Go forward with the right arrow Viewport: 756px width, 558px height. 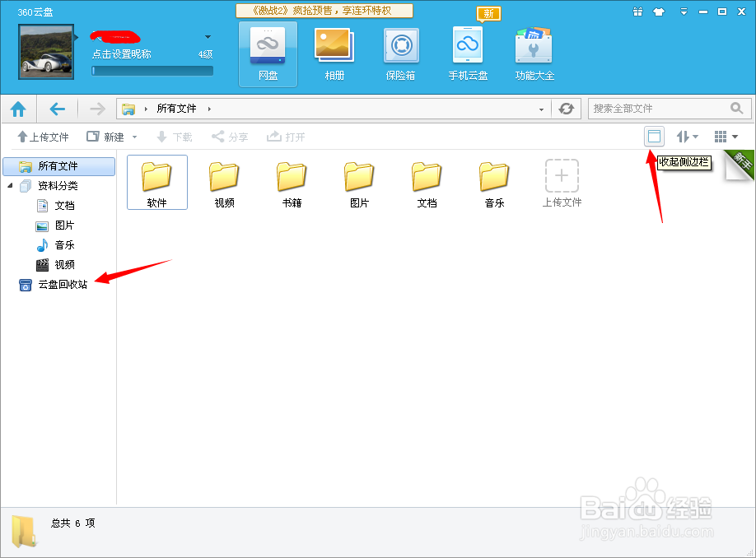pos(97,109)
